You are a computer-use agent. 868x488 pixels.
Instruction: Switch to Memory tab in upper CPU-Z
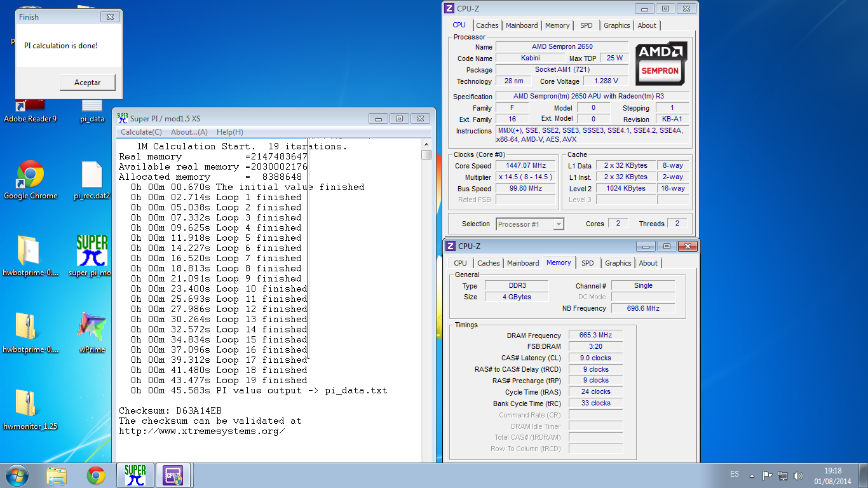coord(557,25)
